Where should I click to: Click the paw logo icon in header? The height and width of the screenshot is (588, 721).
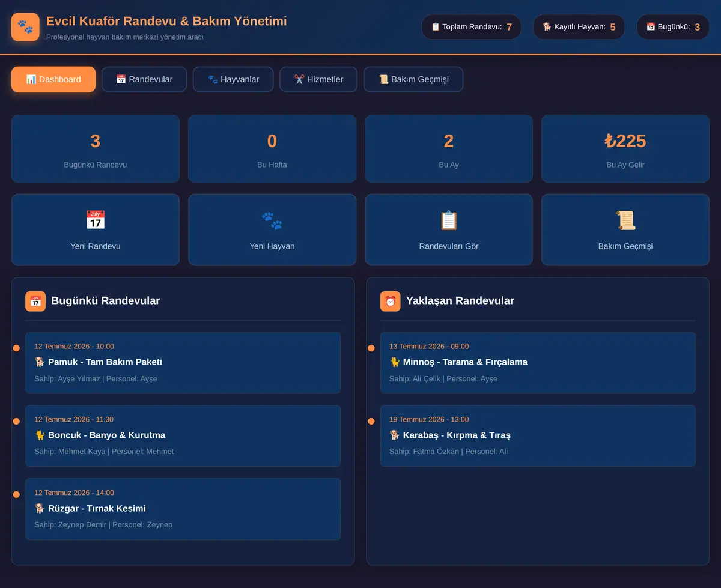coord(25,27)
